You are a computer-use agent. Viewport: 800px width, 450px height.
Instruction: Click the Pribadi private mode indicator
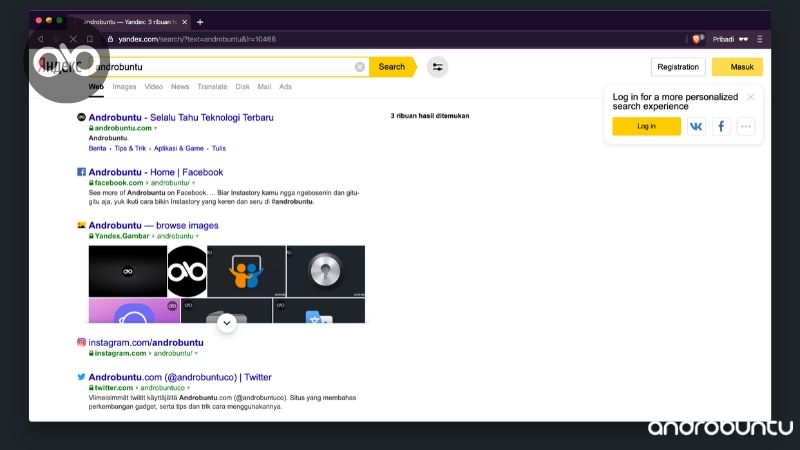click(x=730, y=39)
